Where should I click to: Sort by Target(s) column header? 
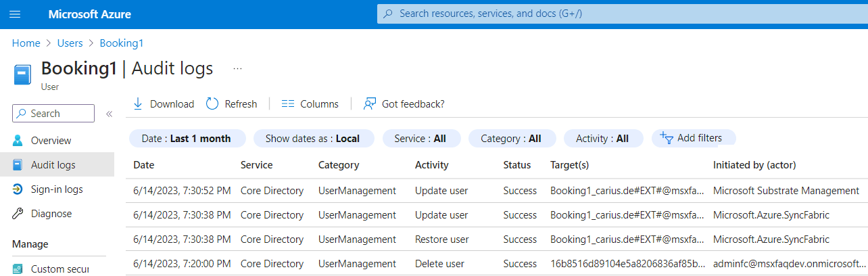click(x=570, y=164)
